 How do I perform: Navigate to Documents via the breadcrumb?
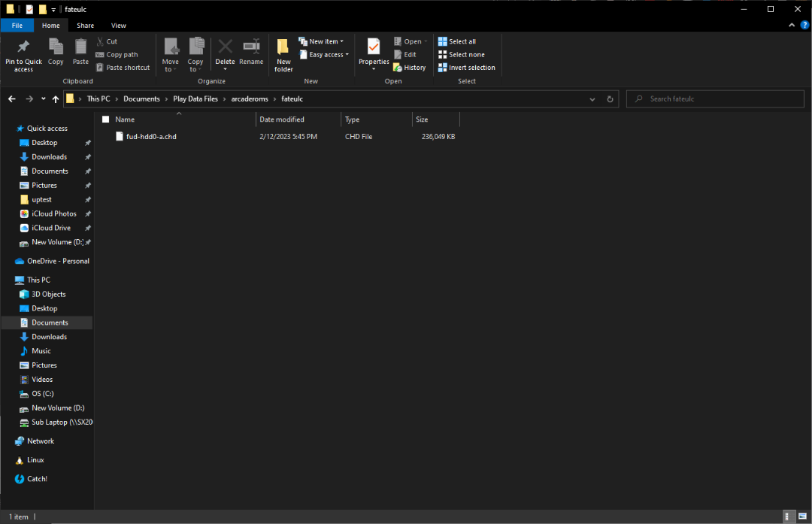click(x=141, y=98)
